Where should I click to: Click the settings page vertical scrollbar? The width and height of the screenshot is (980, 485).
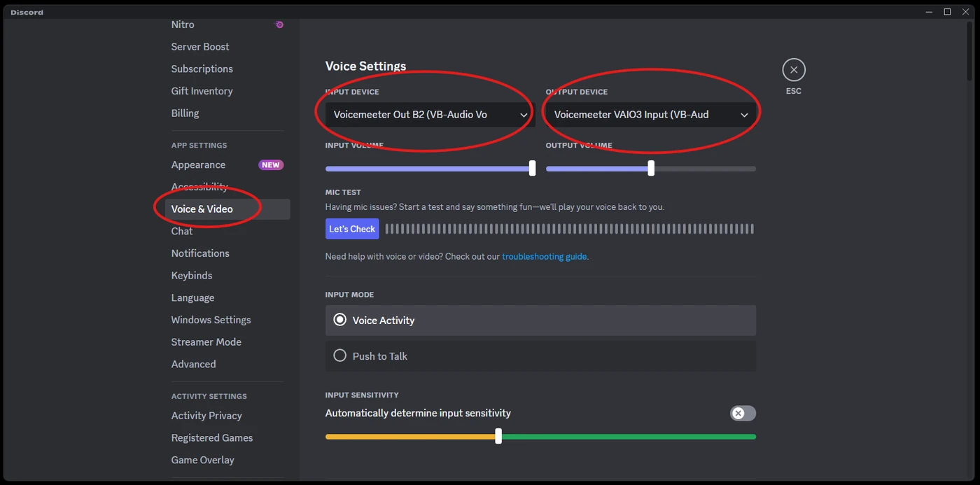coord(970,52)
